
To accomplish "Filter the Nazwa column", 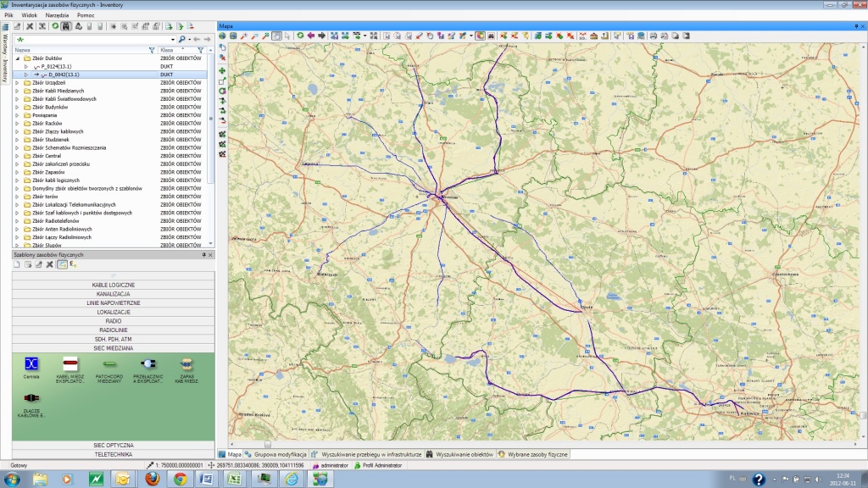I will (x=151, y=51).
